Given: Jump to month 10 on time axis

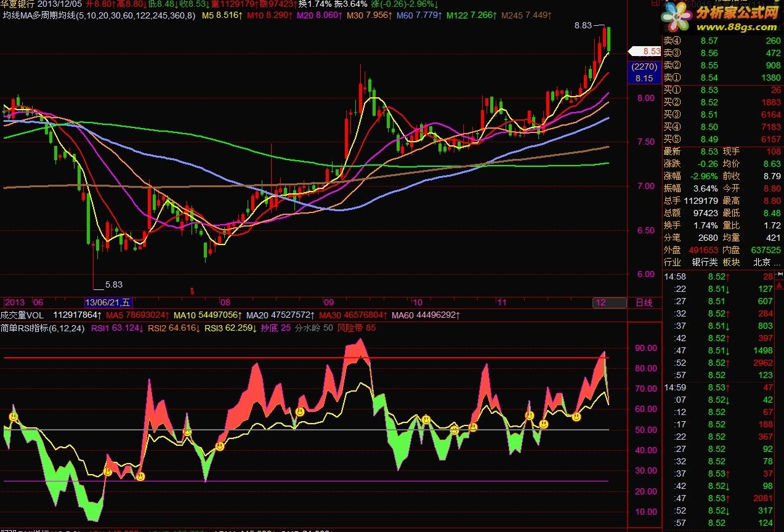Looking at the screenshot, I should pos(417,302).
